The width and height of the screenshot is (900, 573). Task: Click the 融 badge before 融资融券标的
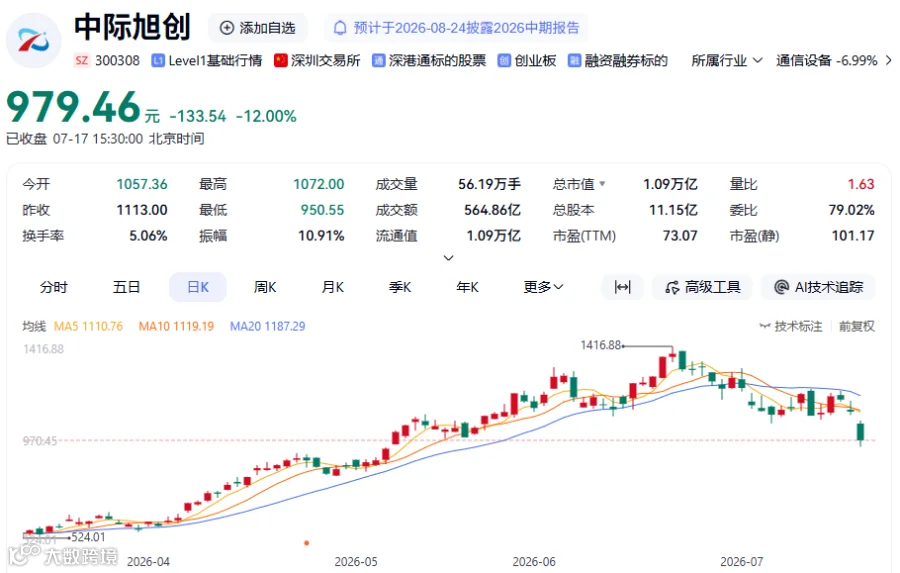pos(574,61)
